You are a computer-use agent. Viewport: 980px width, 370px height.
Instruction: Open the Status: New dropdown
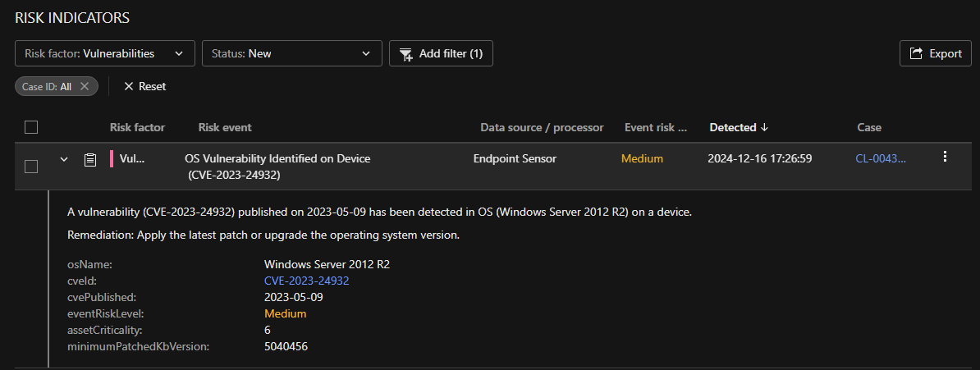tap(292, 53)
